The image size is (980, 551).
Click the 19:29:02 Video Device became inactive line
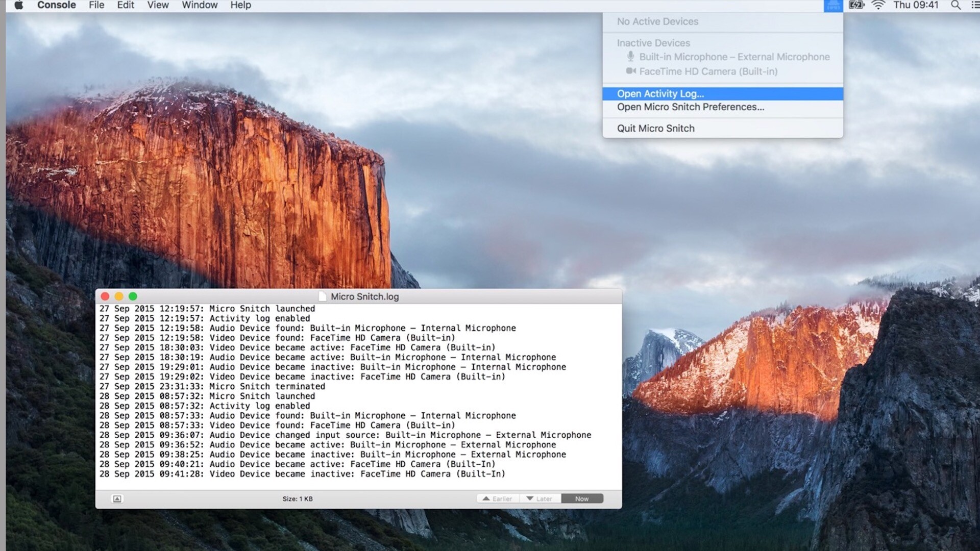303,377
